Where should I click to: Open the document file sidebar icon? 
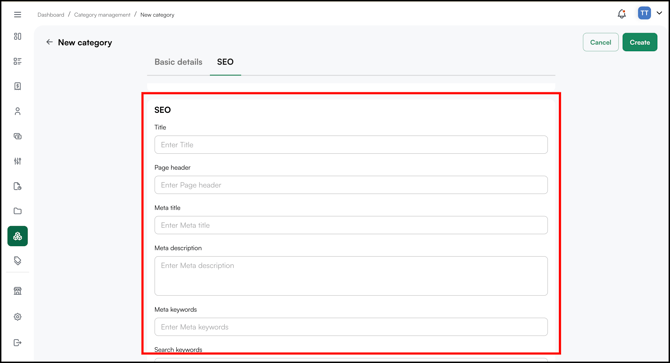[18, 186]
